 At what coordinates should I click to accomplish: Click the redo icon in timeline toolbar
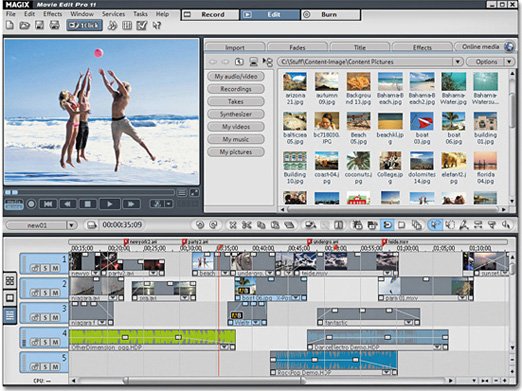(214, 225)
